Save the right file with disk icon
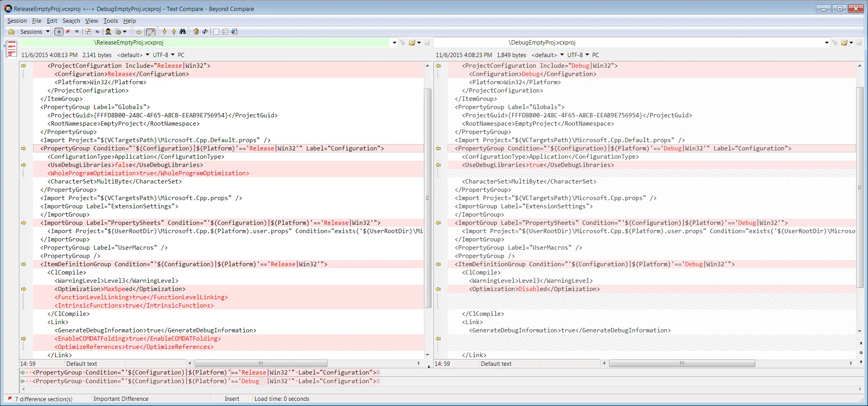The image size is (868, 406). click(859, 43)
